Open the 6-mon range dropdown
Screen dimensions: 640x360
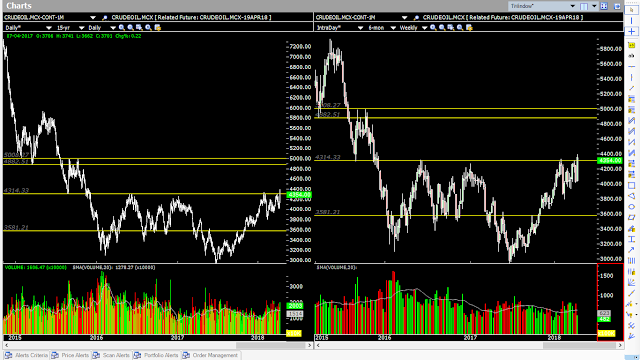coord(393,28)
